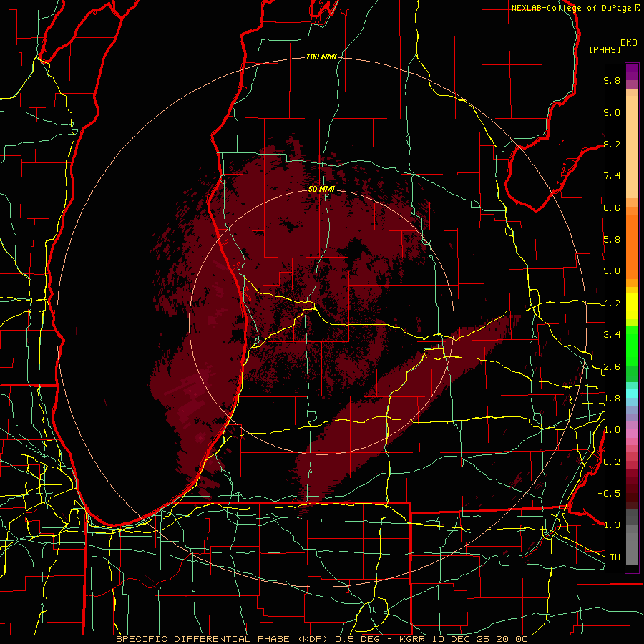This screenshot has width=644, height=644.
Task: Click the 5.0 scale value
Action: pyautogui.click(x=612, y=271)
